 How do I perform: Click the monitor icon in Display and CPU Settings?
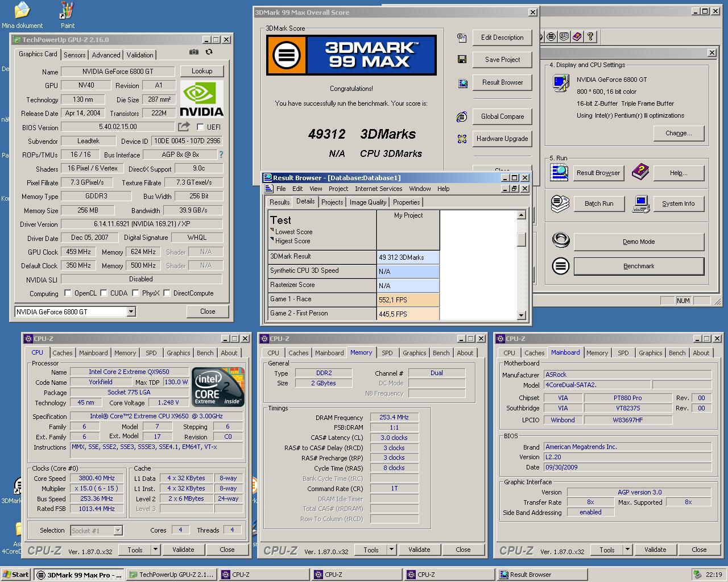[560, 83]
